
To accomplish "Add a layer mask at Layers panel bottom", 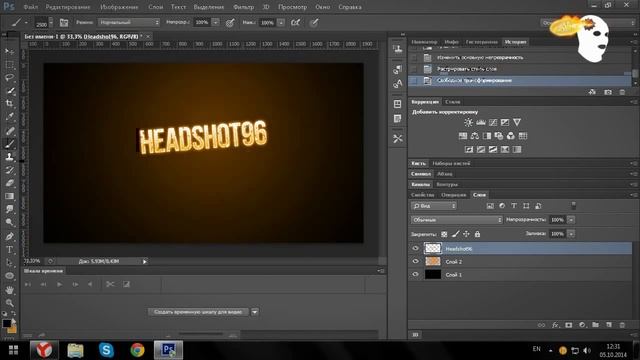I will click(x=569, y=325).
